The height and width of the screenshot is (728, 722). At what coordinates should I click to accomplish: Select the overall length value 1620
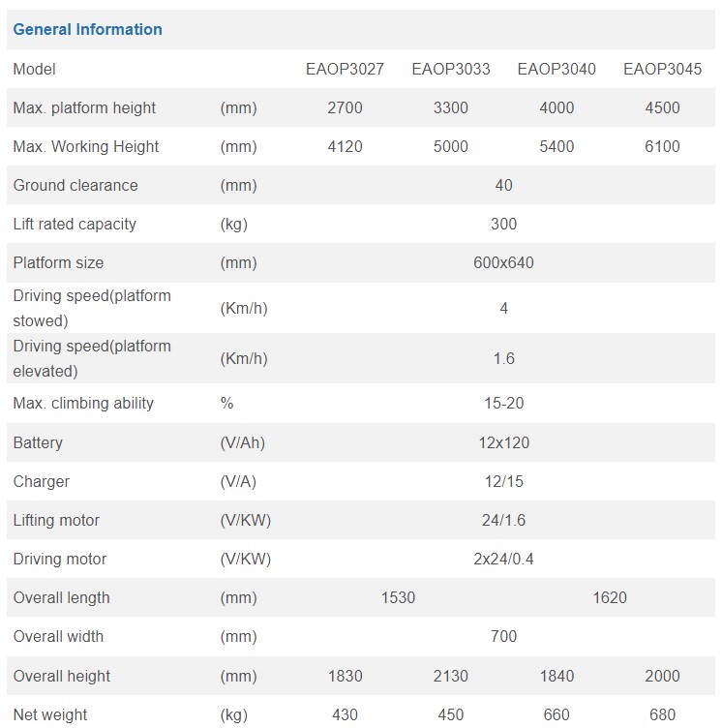(x=610, y=597)
